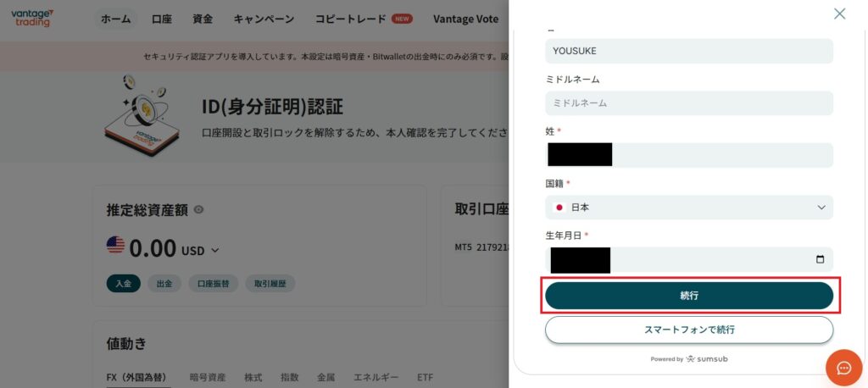Open the date picker calendar icon
The height and width of the screenshot is (388, 868).
pyautogui.click(x=820, y=259)
